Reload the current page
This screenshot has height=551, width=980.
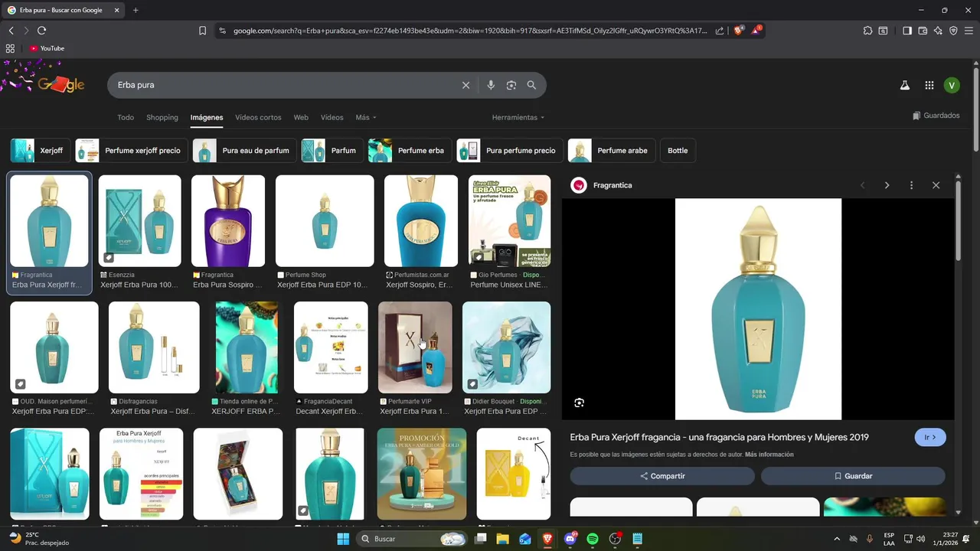(41, 31)
